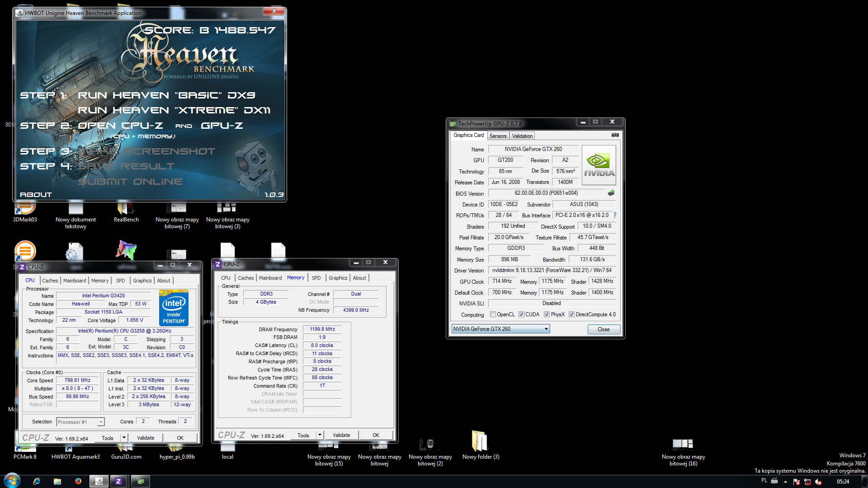Toggle the OpenCL checkbox in GPU-Z
This screenshot has width=868, height=488.
[x=493, y=314]
